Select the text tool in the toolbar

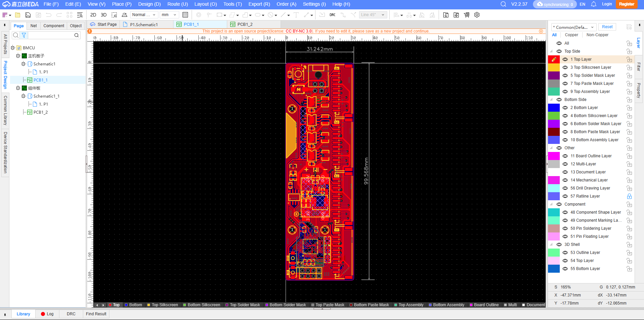296,15
